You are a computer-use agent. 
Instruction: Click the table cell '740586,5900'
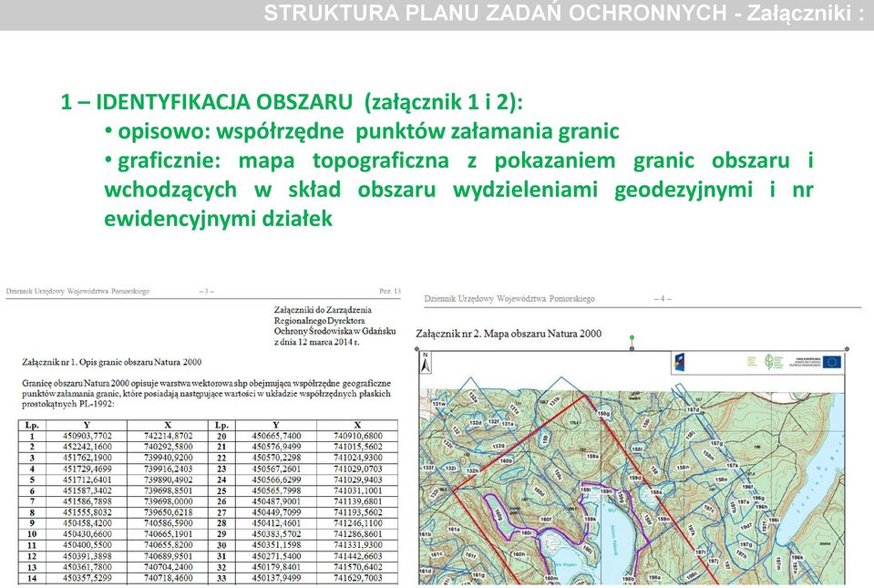coord(169,523)
